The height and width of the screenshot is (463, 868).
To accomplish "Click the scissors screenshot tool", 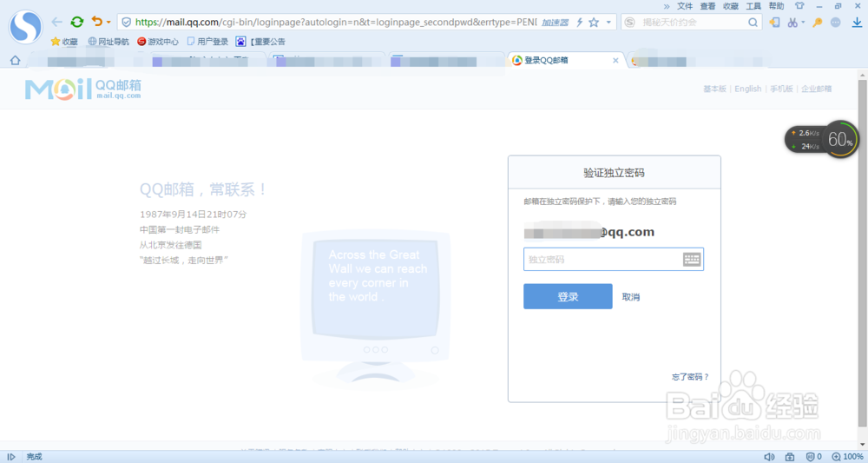I will [793, 23].
